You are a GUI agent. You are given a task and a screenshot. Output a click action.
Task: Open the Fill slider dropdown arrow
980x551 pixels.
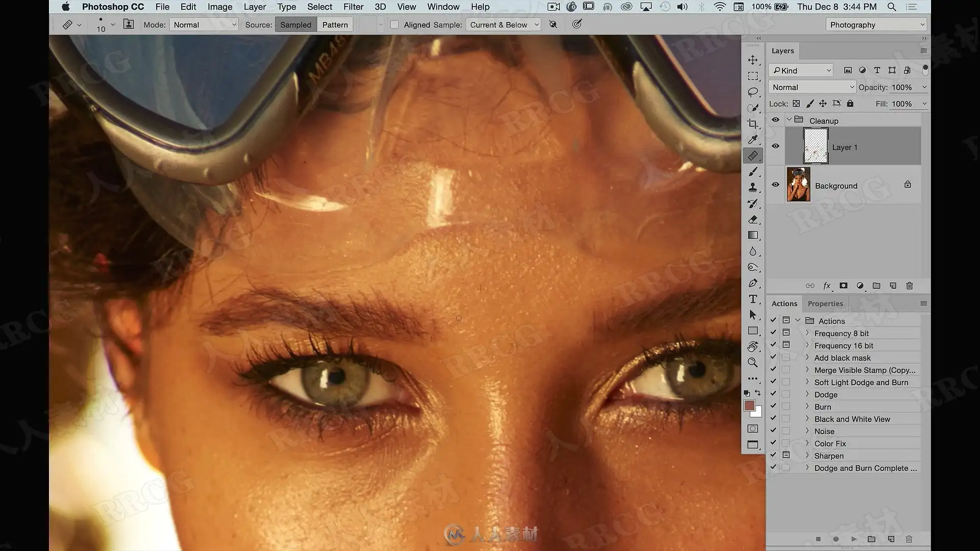click(x=924, y=104)
